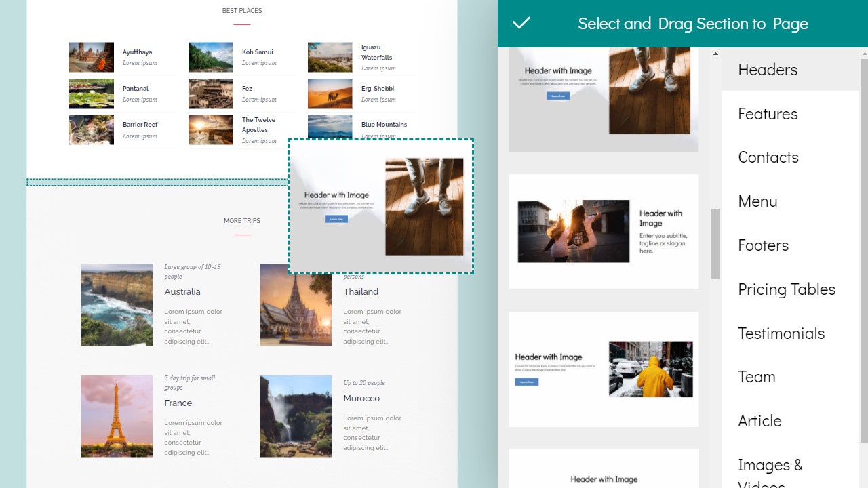This screenshot has height=488, width=868.
Task: Open the Footers category
Action: click(763, 245)
